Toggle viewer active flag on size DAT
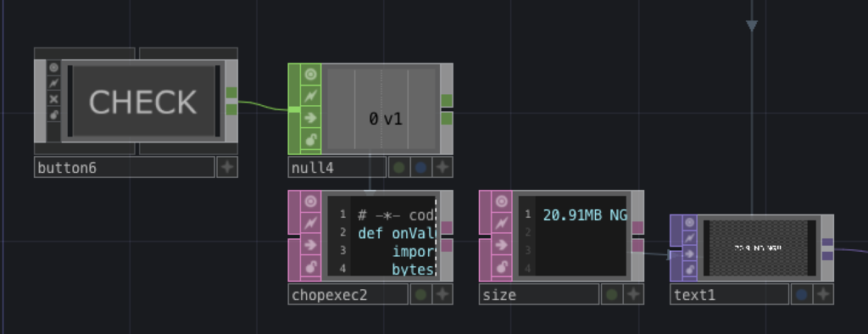Image resolution: width=868 pixels, height=334 pixels. [x=502, y=202]
